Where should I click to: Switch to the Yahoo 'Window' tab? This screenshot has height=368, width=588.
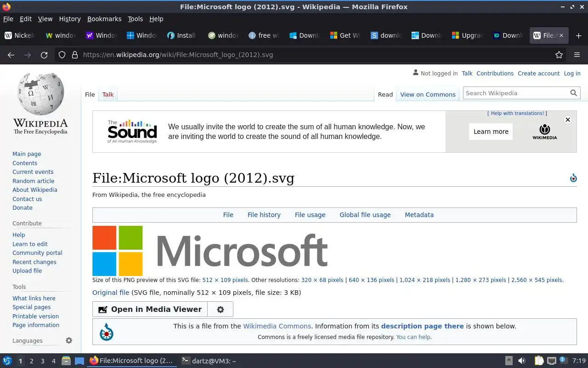[x=102, y=35]
